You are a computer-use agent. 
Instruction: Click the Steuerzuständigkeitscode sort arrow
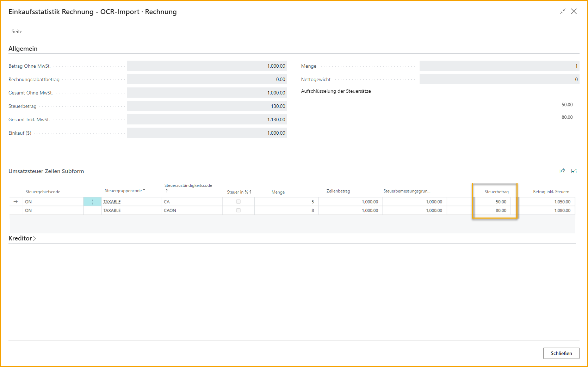point(166,190)
